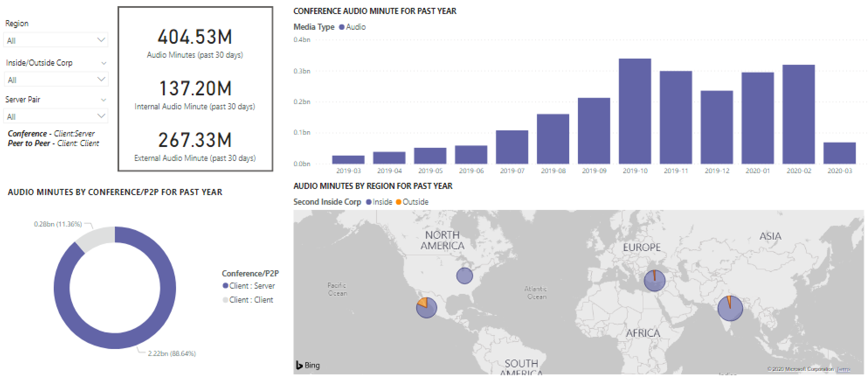The width and height of the screenshot is (868, 377).
Task: Click the 2019-10 bar in the chart
Action: pos(635,112)
